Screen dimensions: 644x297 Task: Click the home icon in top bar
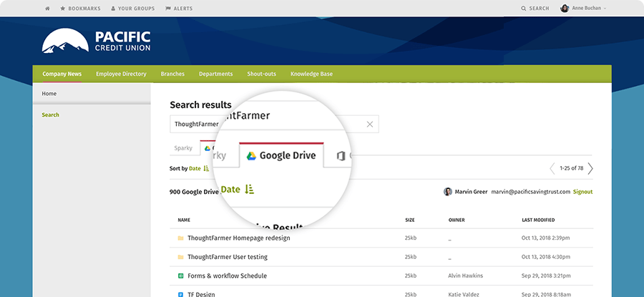48,8
